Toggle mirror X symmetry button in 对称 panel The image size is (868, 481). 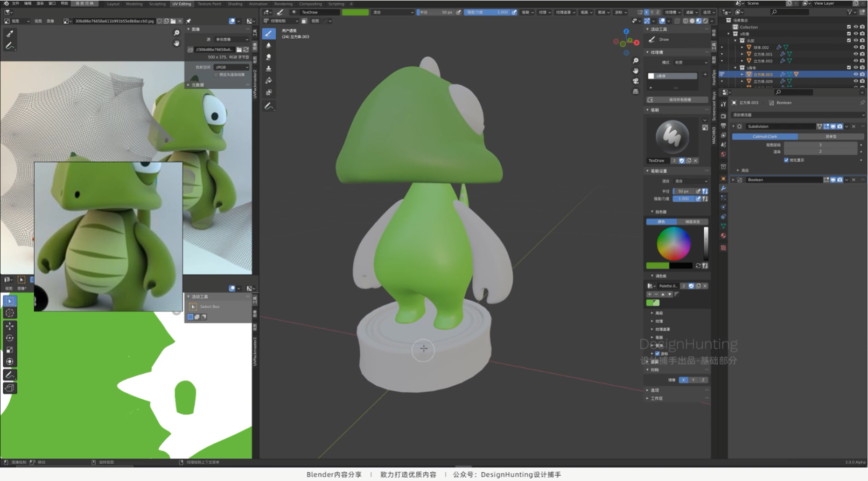point(683,380)
